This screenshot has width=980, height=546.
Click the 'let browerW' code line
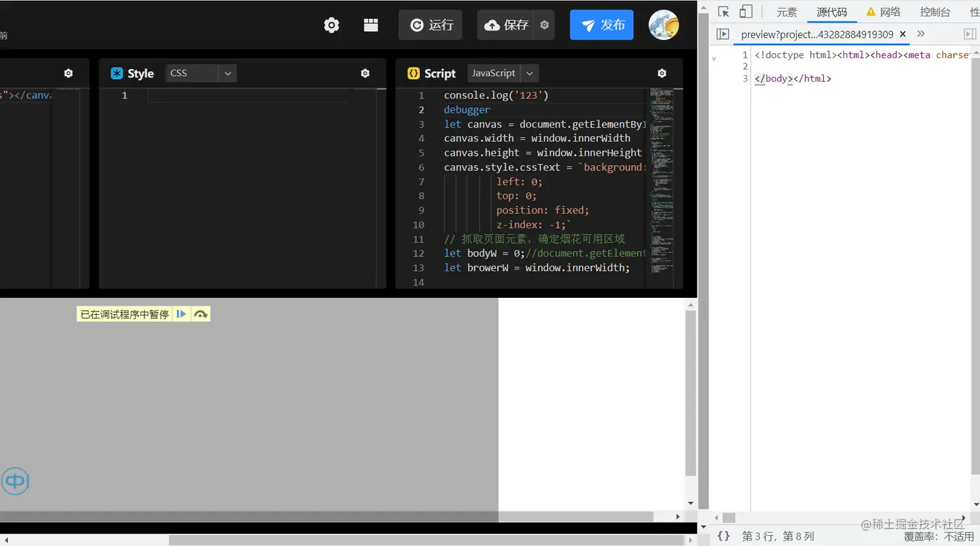point(537,267)
